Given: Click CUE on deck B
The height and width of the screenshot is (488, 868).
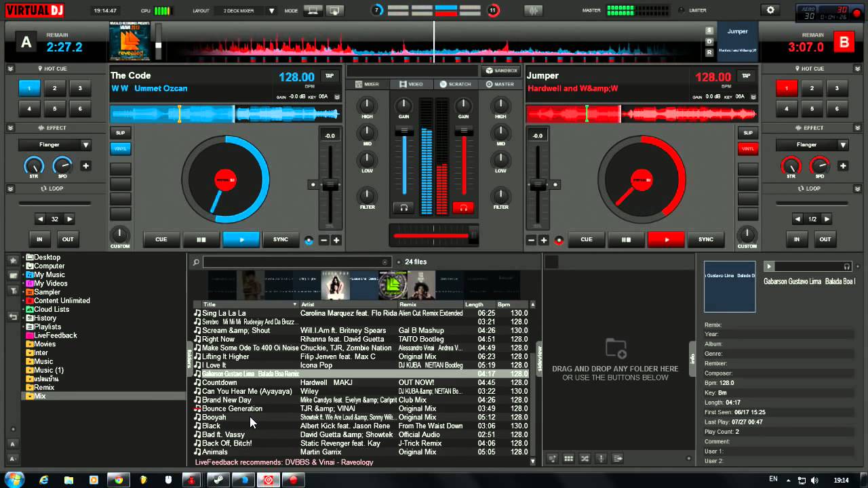Looking at the screenshot, I should pyautogui.click(x=587, y=239).
